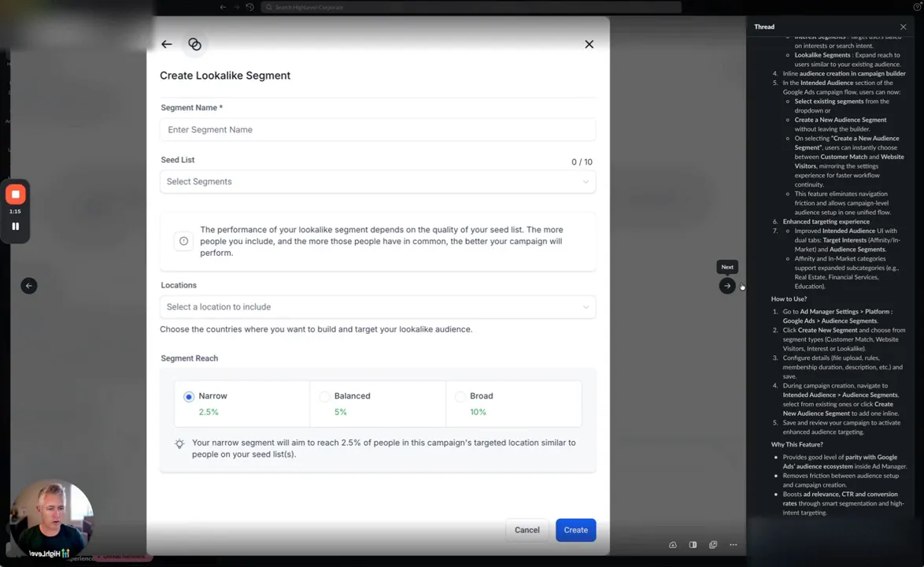Open the location to include dropdown

378,306
